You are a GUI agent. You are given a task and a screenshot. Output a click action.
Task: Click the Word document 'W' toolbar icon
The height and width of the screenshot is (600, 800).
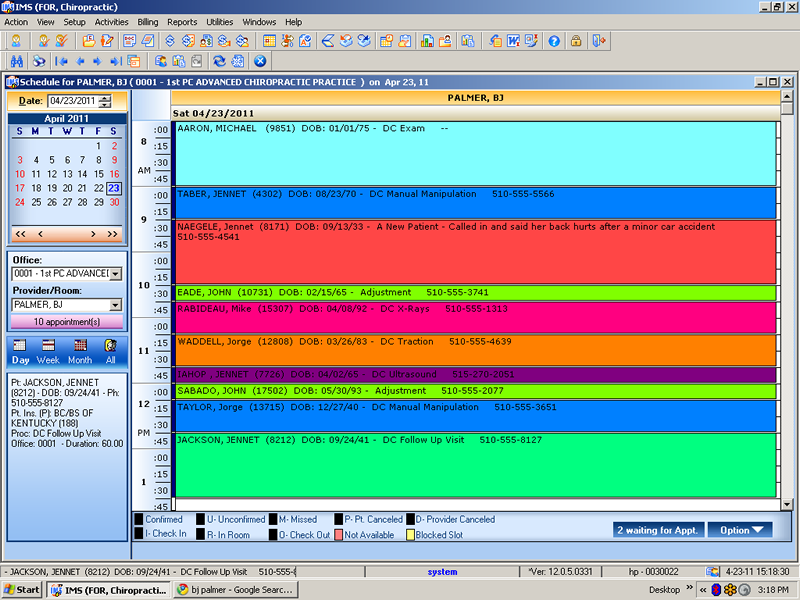point(513,41)
